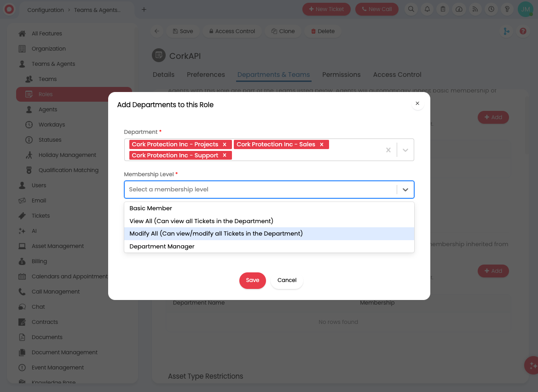
Task: Open the question mark help icon in top bar
Action: pos(507,9)
